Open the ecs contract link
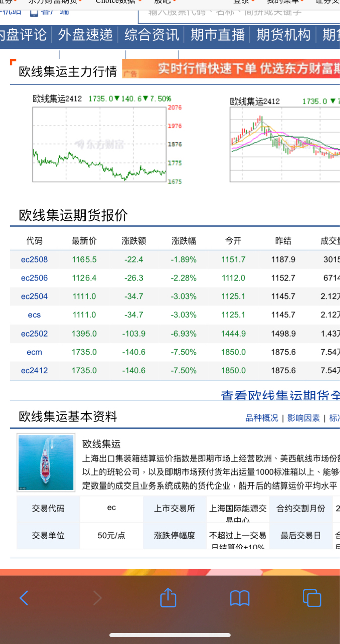 point(34,315)
